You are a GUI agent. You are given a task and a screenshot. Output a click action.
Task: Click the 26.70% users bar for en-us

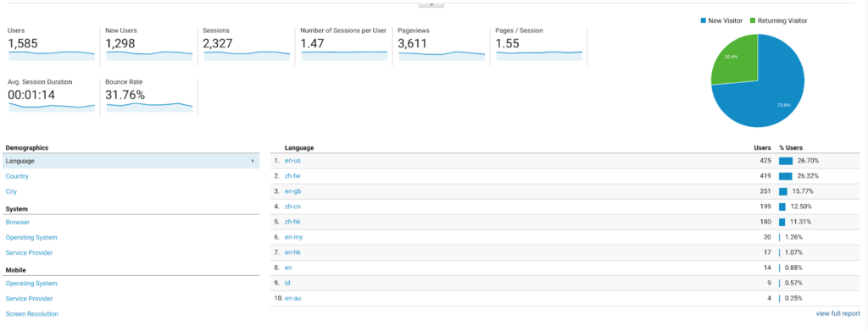[x=786, y=161]
